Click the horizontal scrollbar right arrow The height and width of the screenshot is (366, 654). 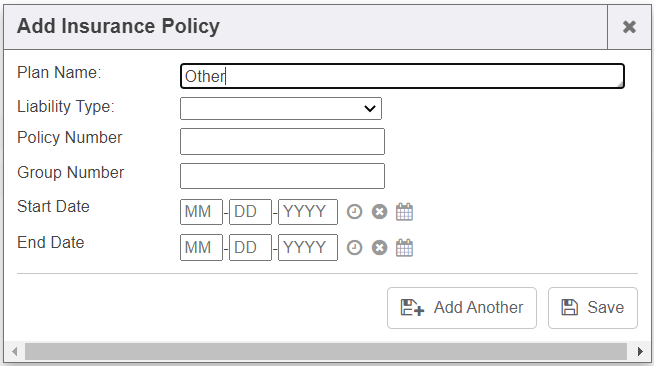(640, 351)
